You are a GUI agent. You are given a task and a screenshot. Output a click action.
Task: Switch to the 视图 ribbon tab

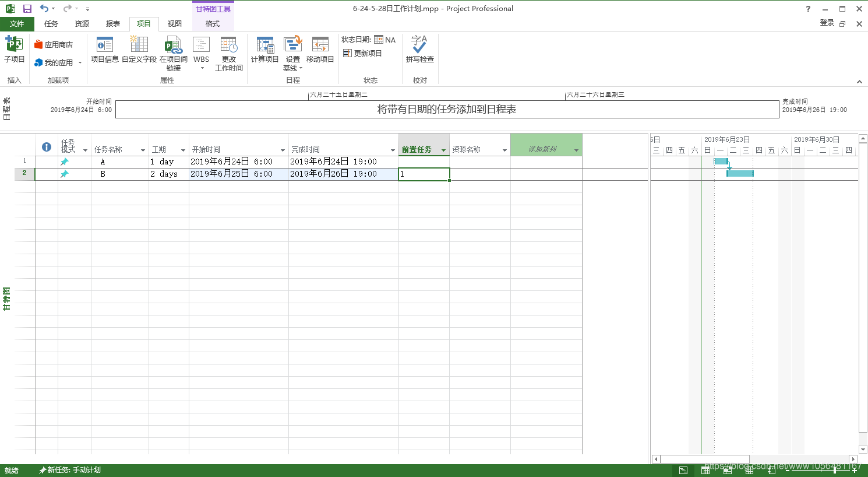[174, 23]
